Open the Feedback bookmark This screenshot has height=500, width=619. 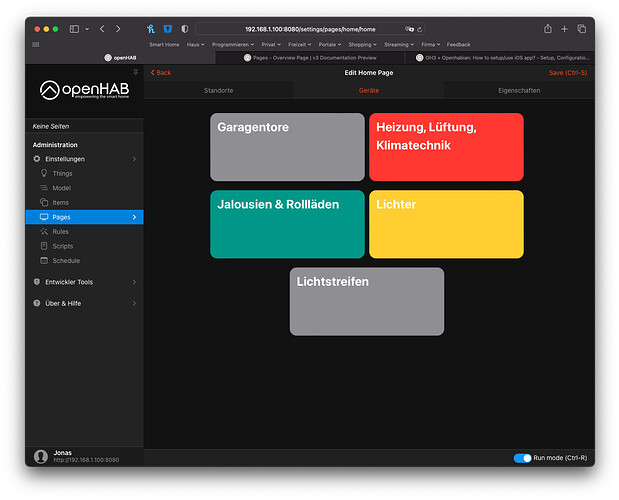(458, 45)
